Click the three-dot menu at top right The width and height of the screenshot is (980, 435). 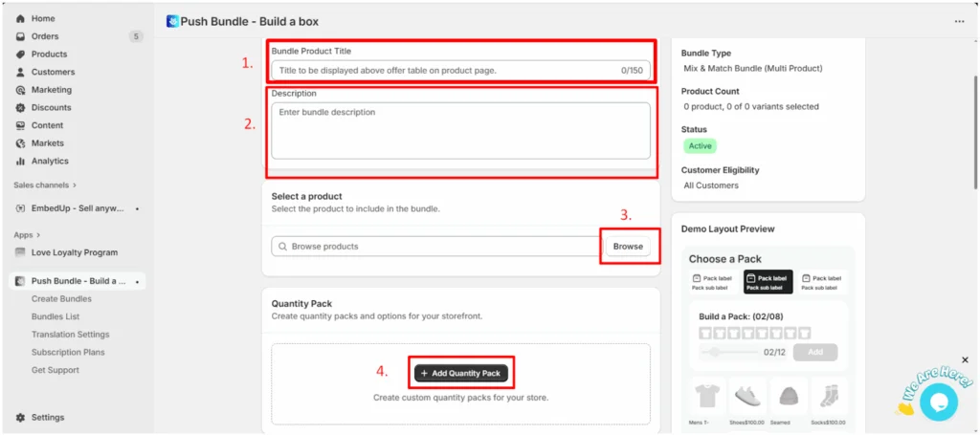959,21
